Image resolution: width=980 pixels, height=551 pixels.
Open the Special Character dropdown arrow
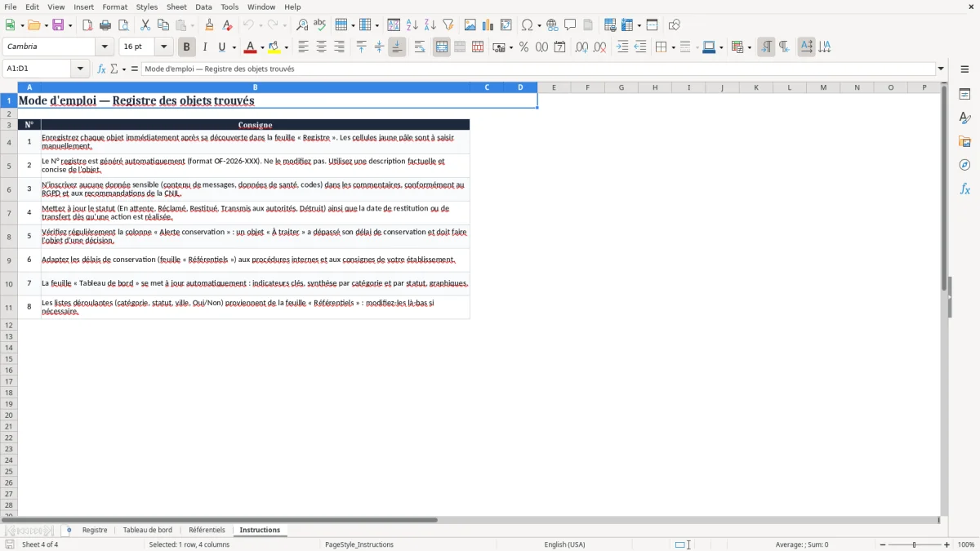(540, 25)
